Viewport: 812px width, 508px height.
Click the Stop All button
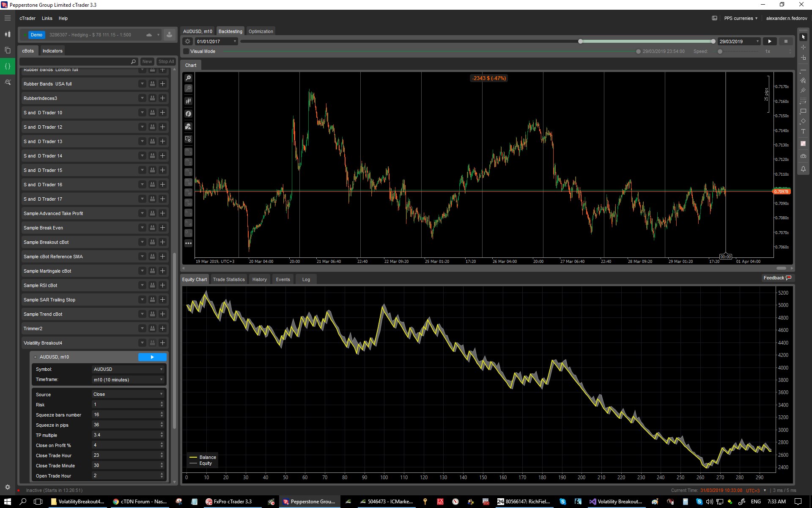point(166,62)
